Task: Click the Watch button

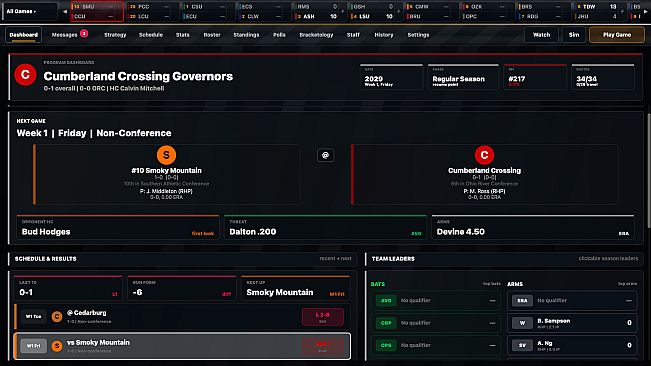Action: 541,35
